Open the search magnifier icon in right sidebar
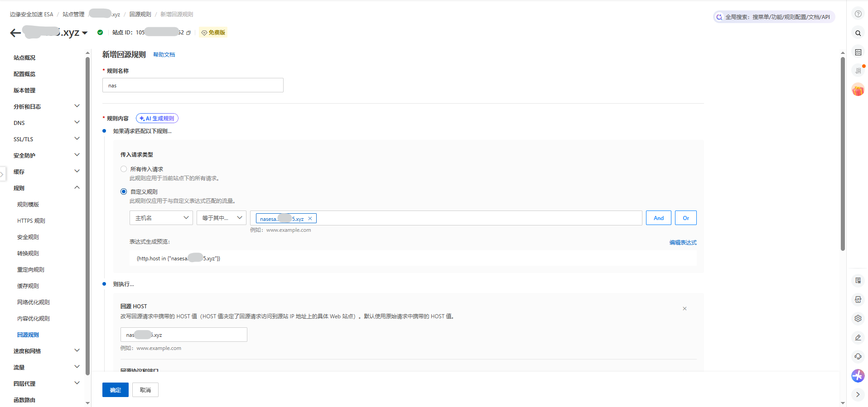Viewport: 868px width, 407px height. (858, 33)
